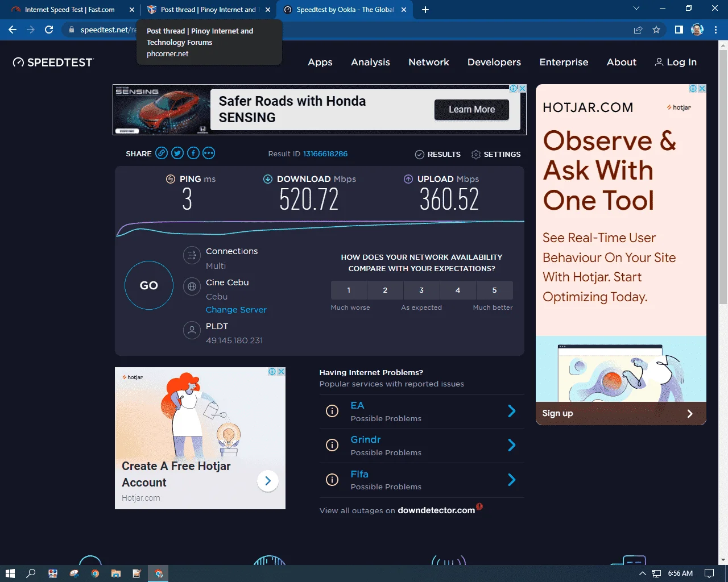The image size is (728, 582).
Task: Click the info icon beside Grindr
Action: click(x=332, y=445)
